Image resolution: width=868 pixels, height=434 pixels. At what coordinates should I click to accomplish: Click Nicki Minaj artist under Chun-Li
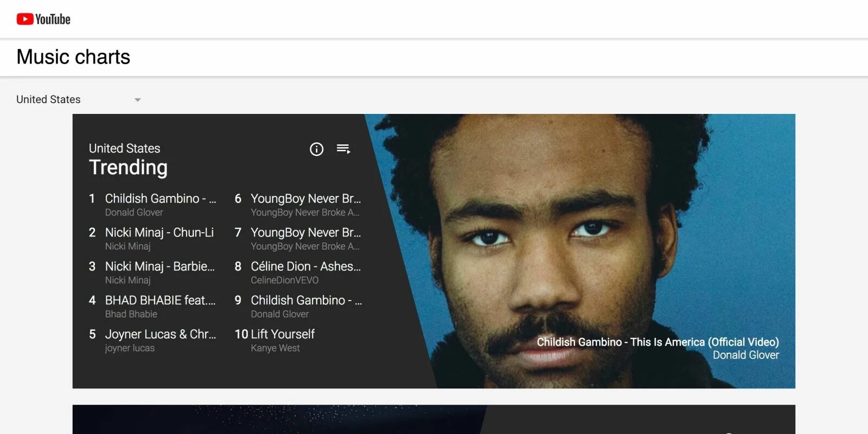point(128,246)
